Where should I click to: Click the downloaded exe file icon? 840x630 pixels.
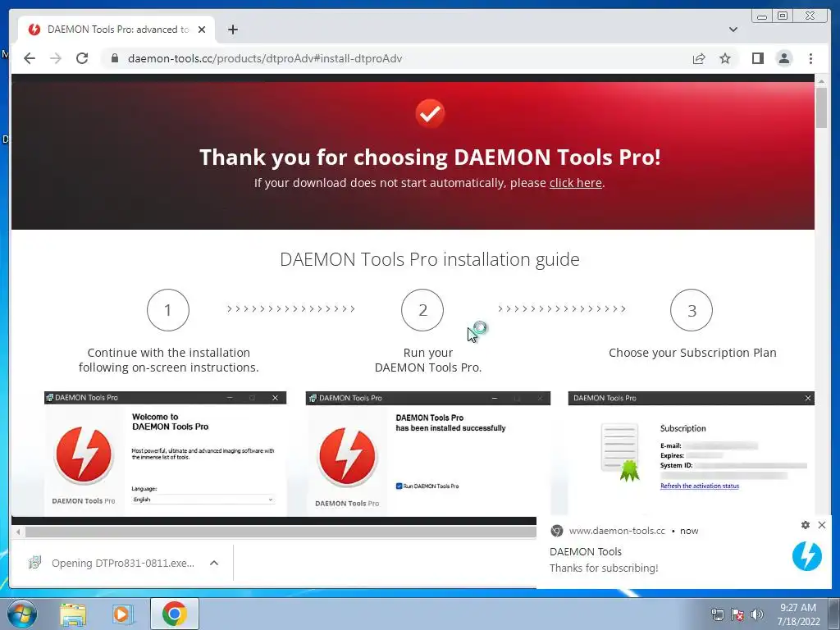[x=34, y=563]
